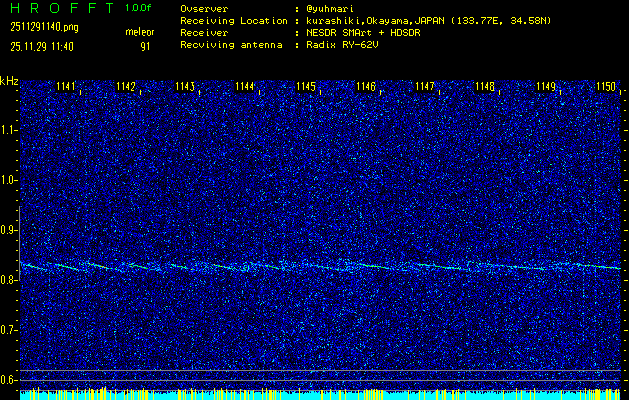Jump to the 1143 time marker
Screen dimensions: 629x400
point(185,87)
